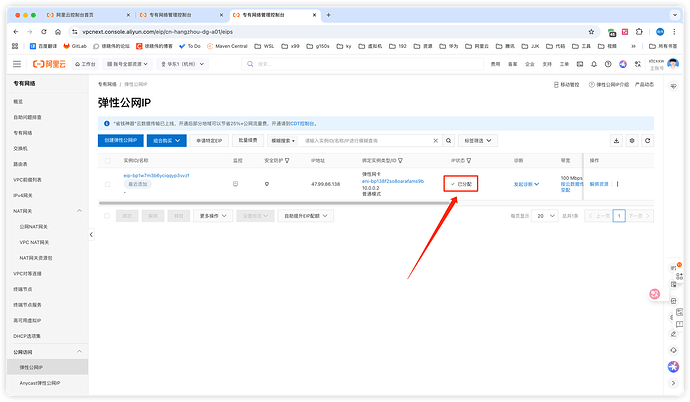Viewport: 690px width, 402px height.
Task: Open the 交换机 sidebar menu item
Action: point(22,147)
